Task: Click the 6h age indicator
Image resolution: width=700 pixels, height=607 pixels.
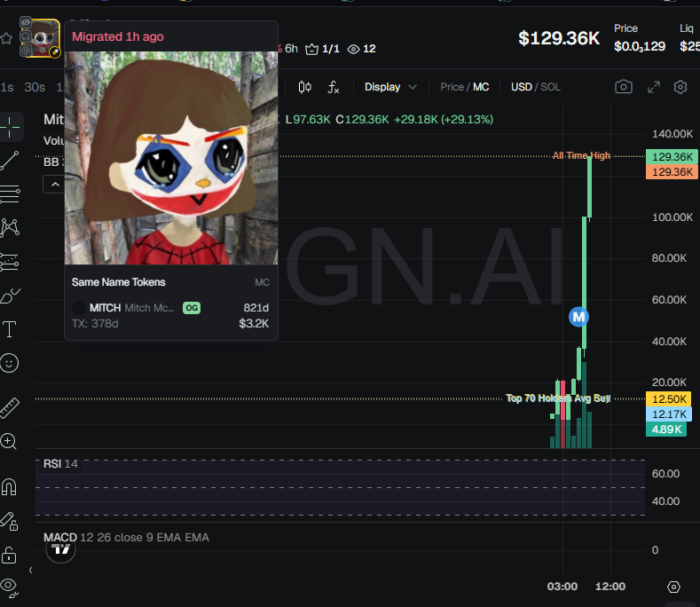Action: pos(291,49)
